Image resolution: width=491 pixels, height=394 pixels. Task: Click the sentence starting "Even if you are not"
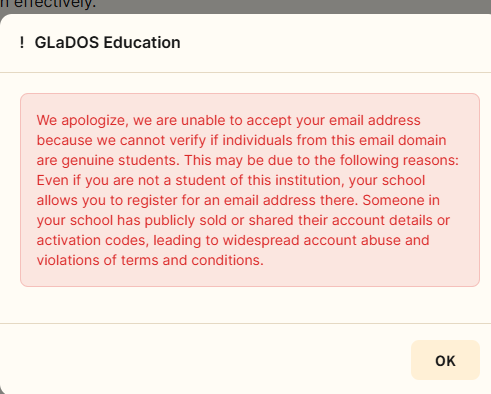[x=231, y=180]
